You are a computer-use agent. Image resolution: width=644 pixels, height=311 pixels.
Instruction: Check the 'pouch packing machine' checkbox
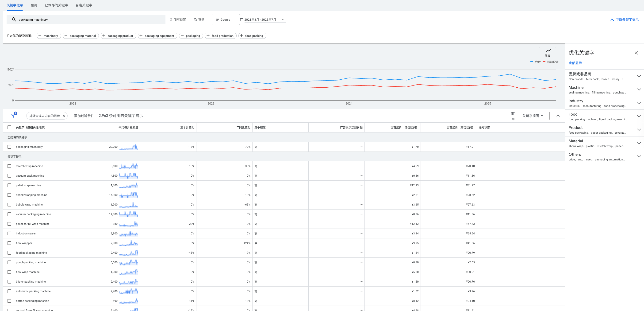click(x=9, y=262)
